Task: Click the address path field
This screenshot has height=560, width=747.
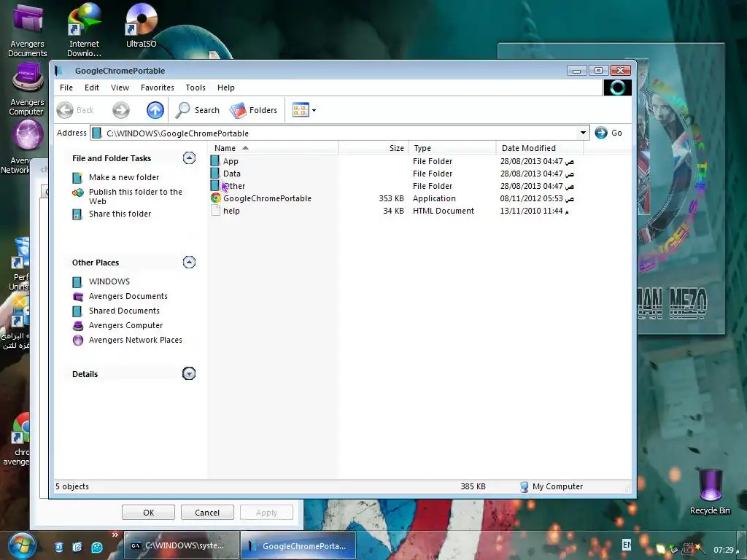Action: coord(339,133)
